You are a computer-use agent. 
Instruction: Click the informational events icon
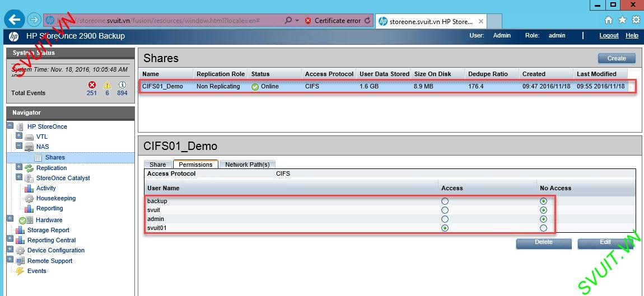coord(122,84)
